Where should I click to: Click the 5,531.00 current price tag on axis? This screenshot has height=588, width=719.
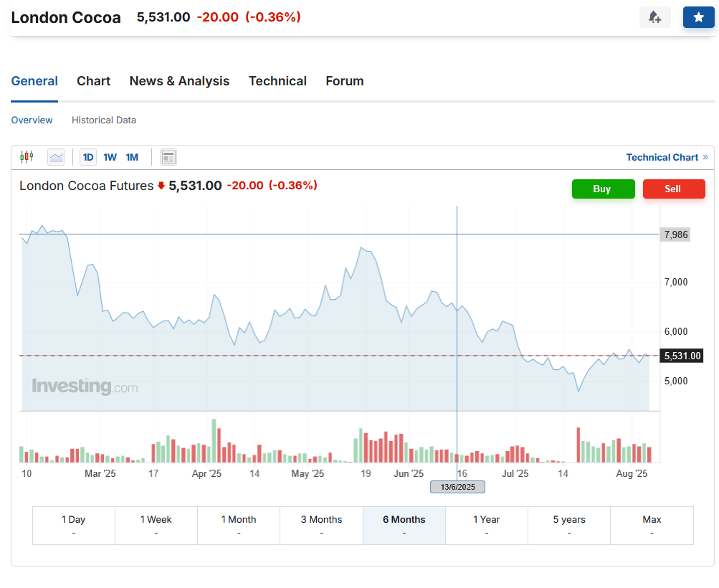click(682, 356)
